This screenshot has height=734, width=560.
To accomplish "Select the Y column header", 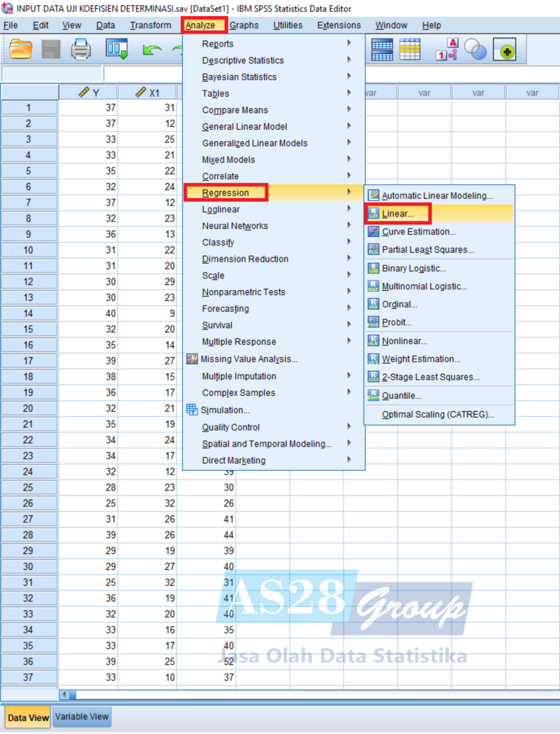I will 88,93.
